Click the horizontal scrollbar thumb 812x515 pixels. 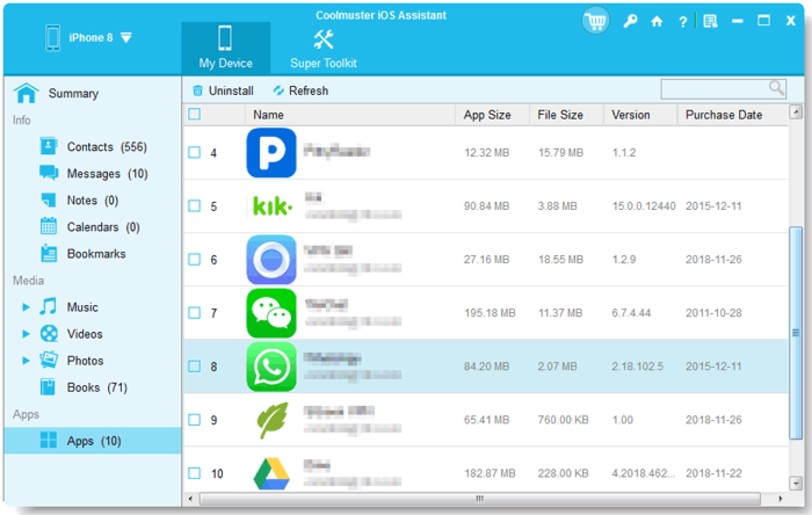pos(479,499)
